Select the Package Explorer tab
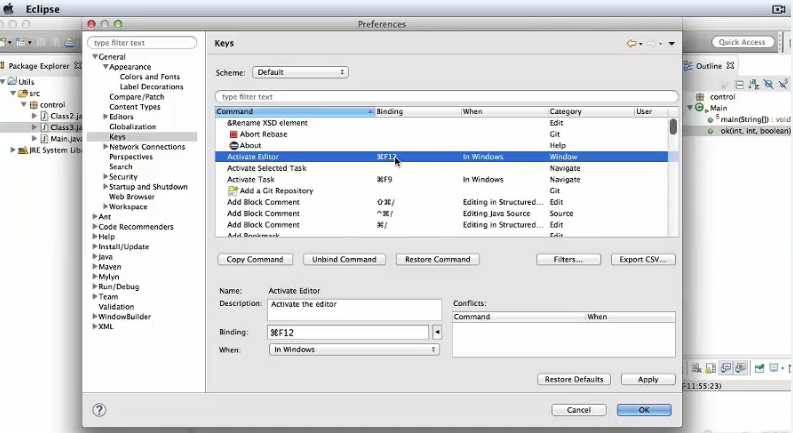793x433 pixels. [x=39, y=66]
